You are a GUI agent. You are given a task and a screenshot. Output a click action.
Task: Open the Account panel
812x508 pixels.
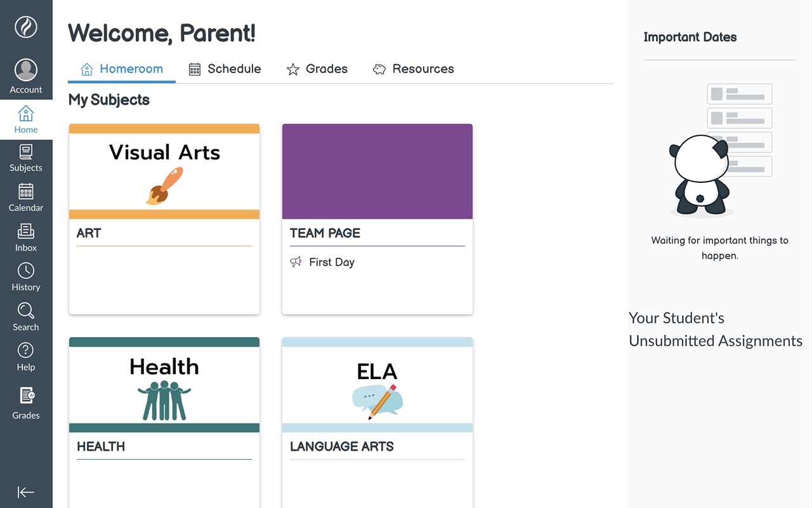coord(26,75)
